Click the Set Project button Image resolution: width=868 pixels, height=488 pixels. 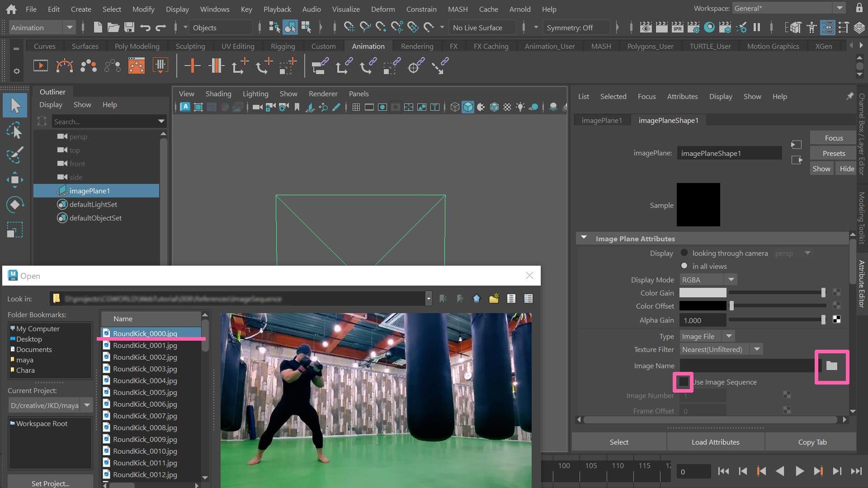coord(50,483)
